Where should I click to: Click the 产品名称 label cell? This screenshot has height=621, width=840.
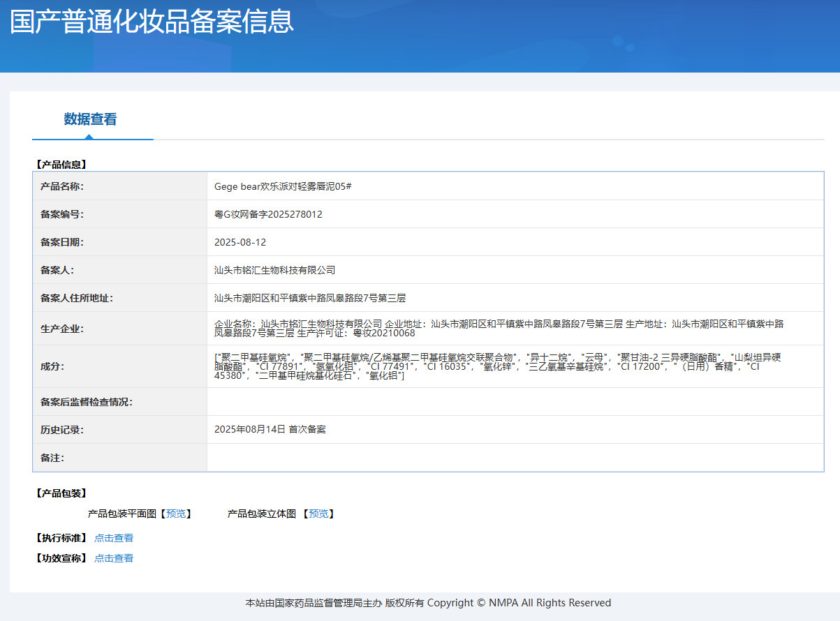click(120, 186)
